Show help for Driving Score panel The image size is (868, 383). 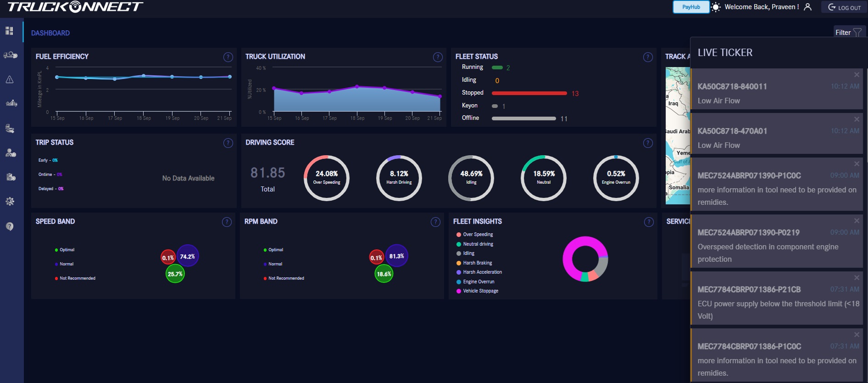[x=648, y=143]
